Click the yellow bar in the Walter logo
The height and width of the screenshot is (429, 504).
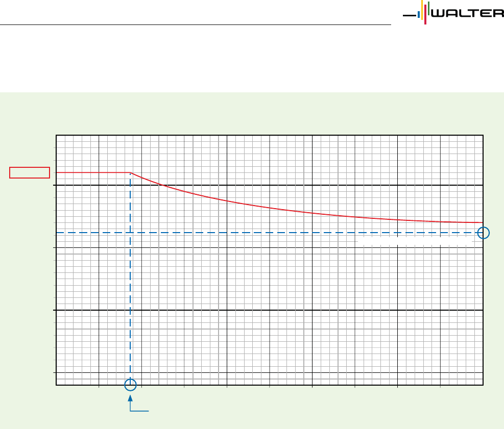pyautogui.click(x=421, y=9)
